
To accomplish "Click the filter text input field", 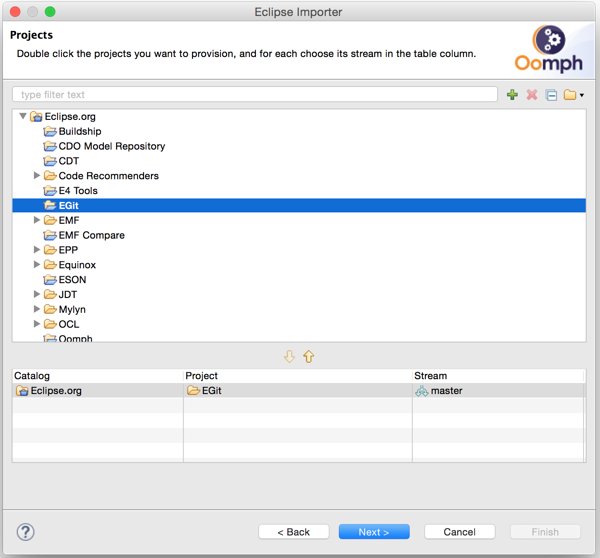I will [255, 95].
